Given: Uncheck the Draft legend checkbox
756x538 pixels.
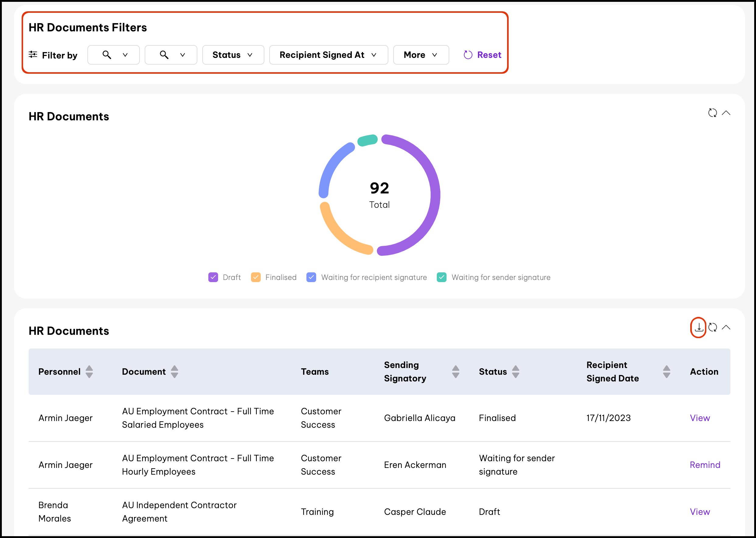Looking at the screenshot, I should pos(213,277).
